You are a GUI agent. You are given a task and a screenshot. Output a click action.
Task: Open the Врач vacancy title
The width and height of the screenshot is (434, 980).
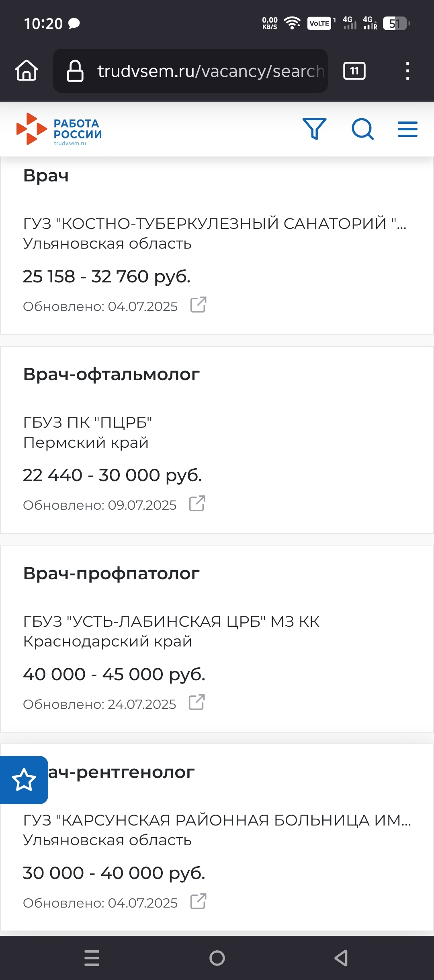(x=46, y=176)
